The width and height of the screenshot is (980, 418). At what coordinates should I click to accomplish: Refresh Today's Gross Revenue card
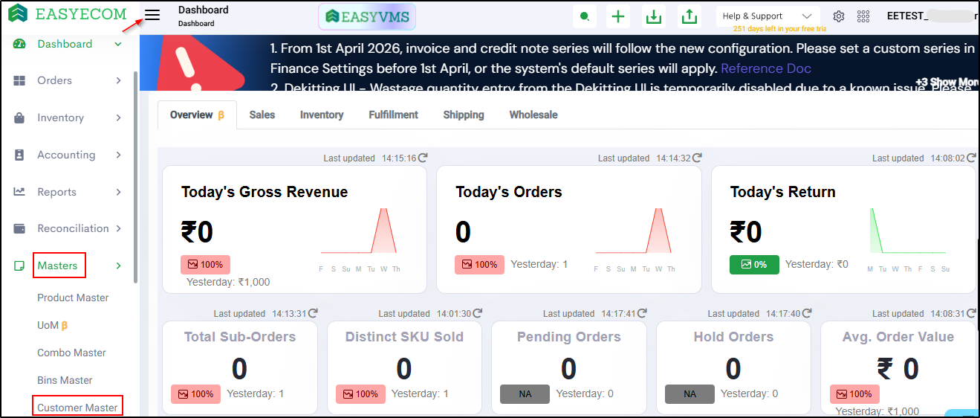pyautogui.click(x=423, y=158)
